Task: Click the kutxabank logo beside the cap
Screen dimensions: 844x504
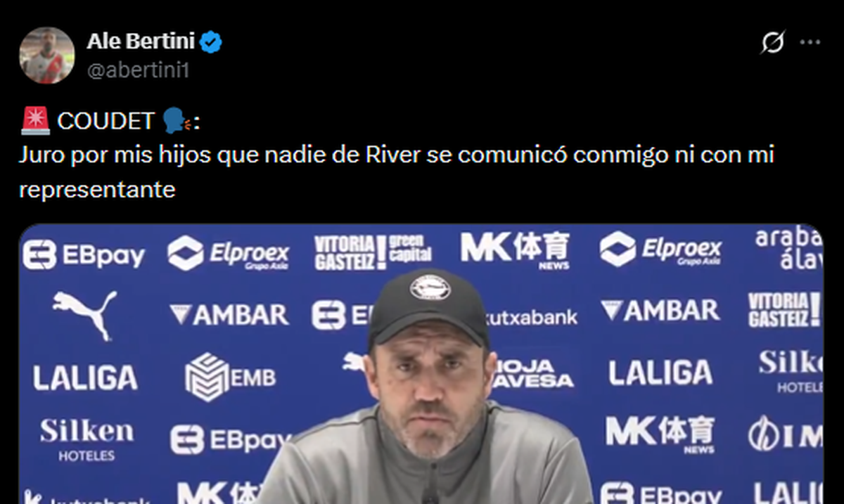Action: click(x=531, y=318)
